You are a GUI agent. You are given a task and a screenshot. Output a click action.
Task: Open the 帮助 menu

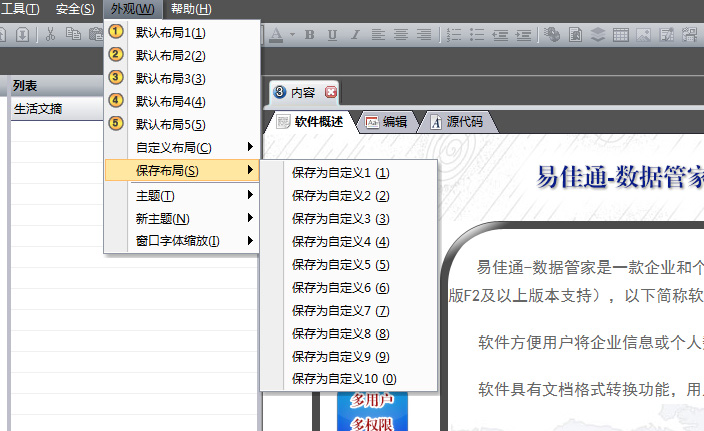coord(191,9)
